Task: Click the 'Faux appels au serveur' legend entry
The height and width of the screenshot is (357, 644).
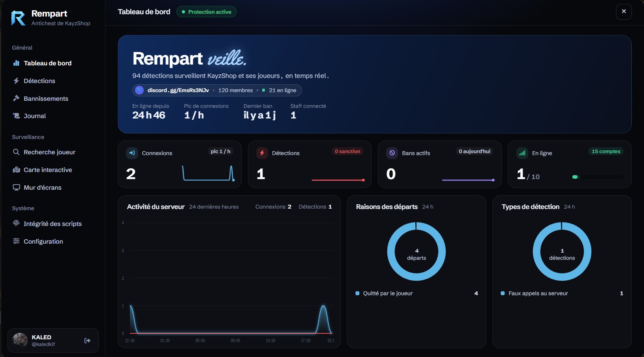Action: [562, 293]
